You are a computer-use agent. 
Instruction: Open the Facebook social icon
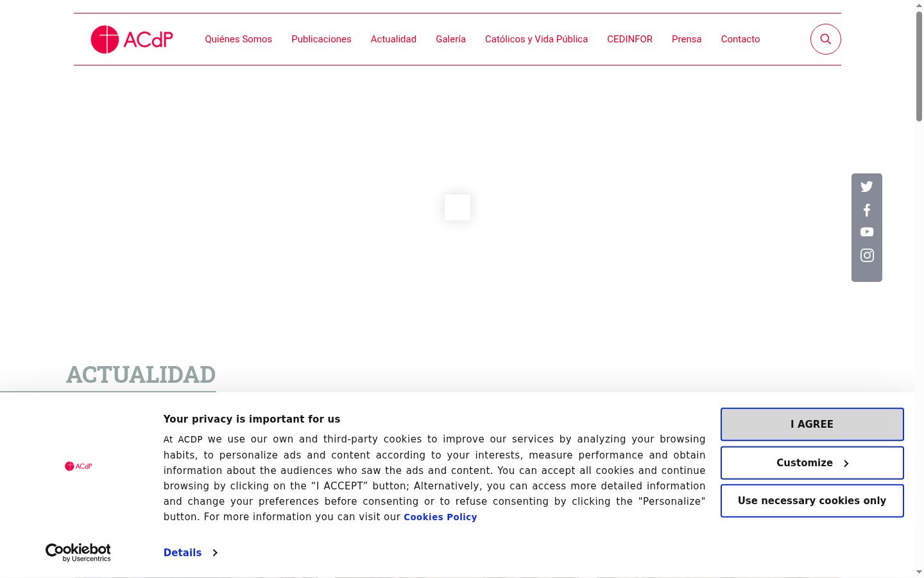tap(867, 210)
